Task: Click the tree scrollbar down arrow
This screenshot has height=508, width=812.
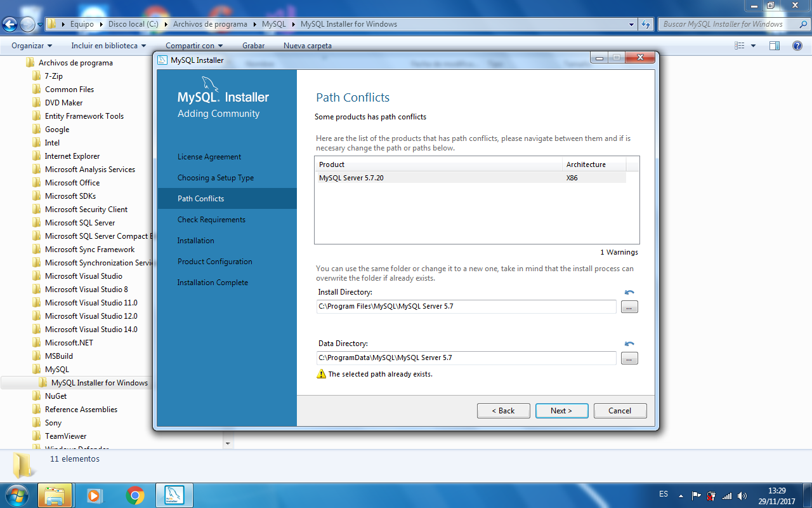Action: click(228, 443)
